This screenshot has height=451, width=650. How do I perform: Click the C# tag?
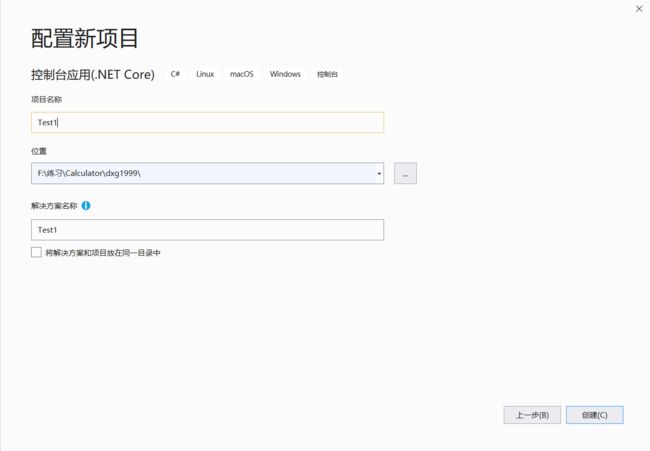point(175,74)
